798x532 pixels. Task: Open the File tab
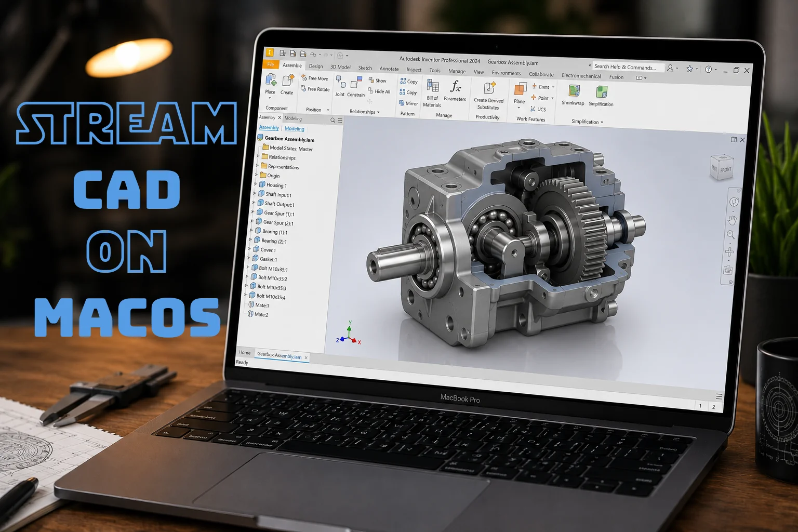point(271,64)
